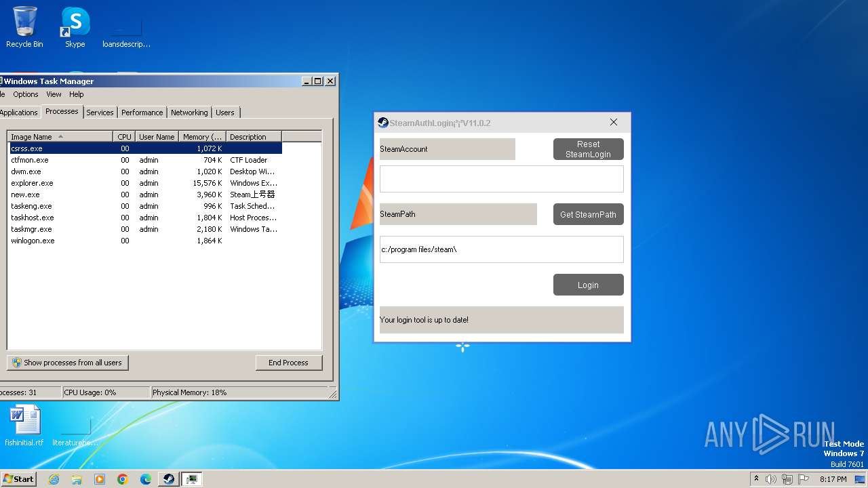Viewport: 868px width, 488px height.
Task: Click CPU Usage status in Task Manager
Action: [x=106, y=392]
